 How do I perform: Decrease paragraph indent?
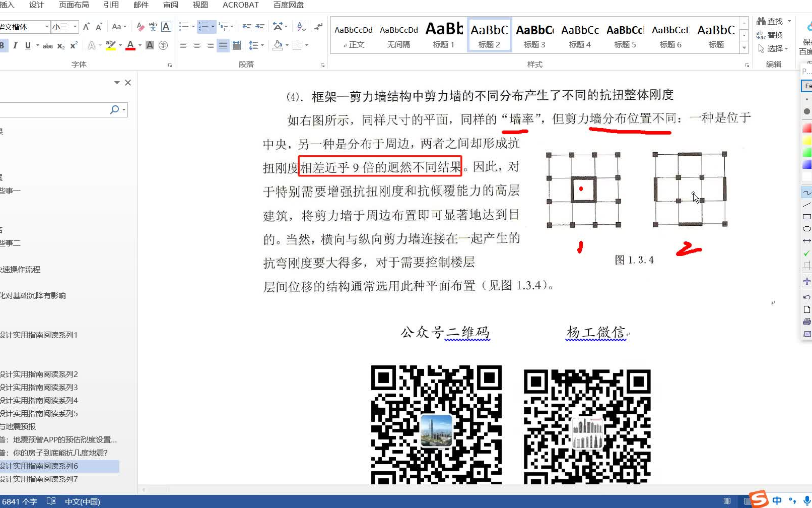[x=247, y=27]
